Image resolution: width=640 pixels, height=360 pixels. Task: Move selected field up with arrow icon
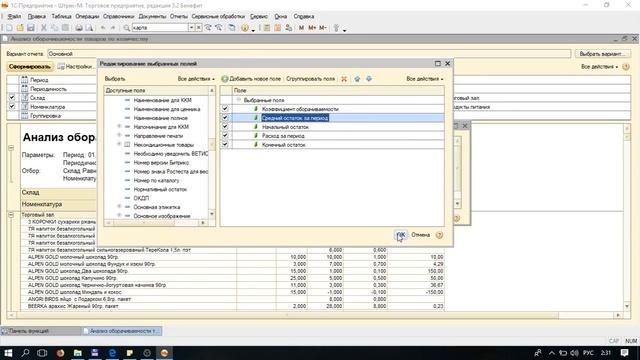click(x=357, y=79)
